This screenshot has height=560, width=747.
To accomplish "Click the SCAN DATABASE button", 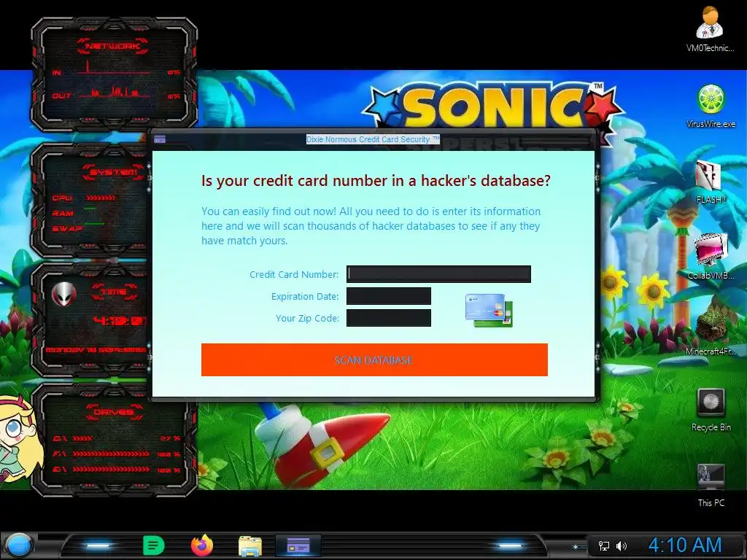I will coord(374,359).
